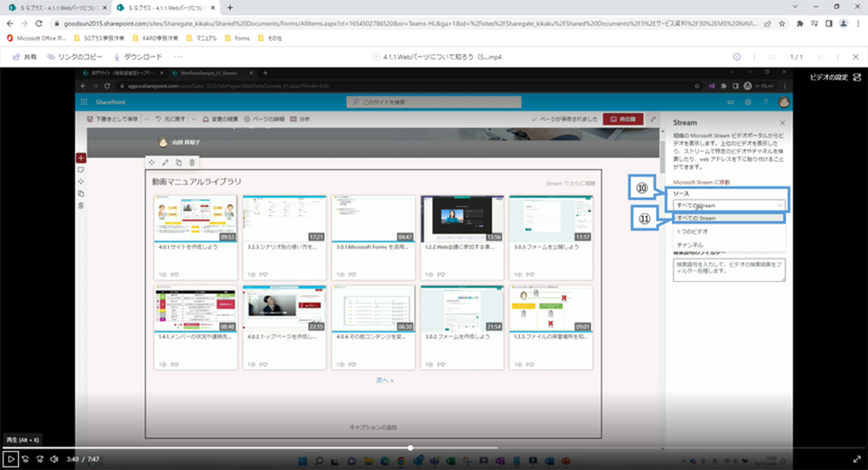Click the duplicate section icon in the left rail
Screen dimensions: 868x470
81,194
